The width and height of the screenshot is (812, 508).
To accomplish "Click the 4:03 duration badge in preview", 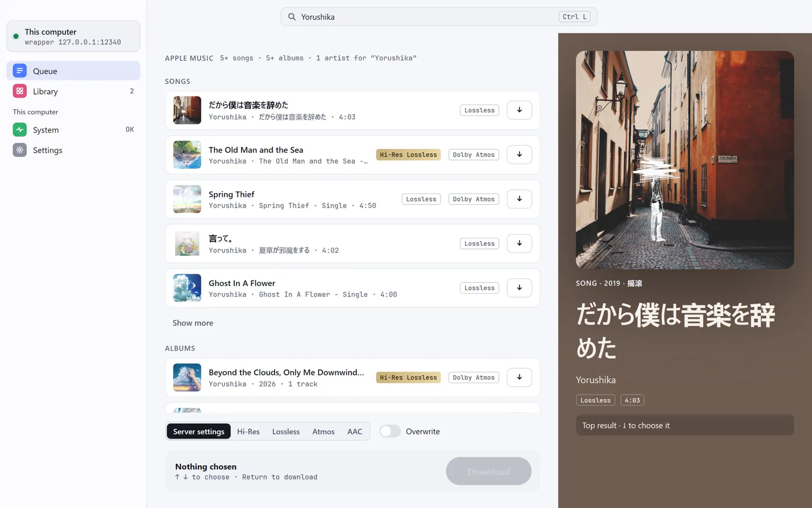I will (632, 400).
